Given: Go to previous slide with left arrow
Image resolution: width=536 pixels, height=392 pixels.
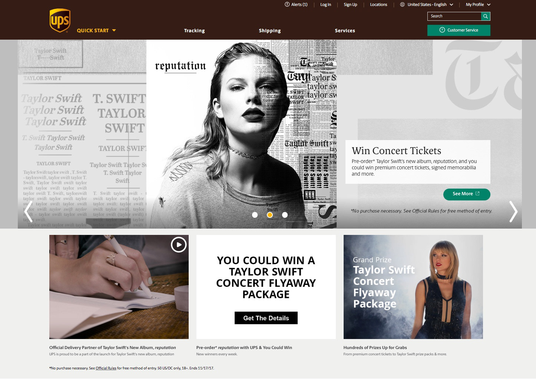Looking at the screenshot, I should (x=28, y=212).
